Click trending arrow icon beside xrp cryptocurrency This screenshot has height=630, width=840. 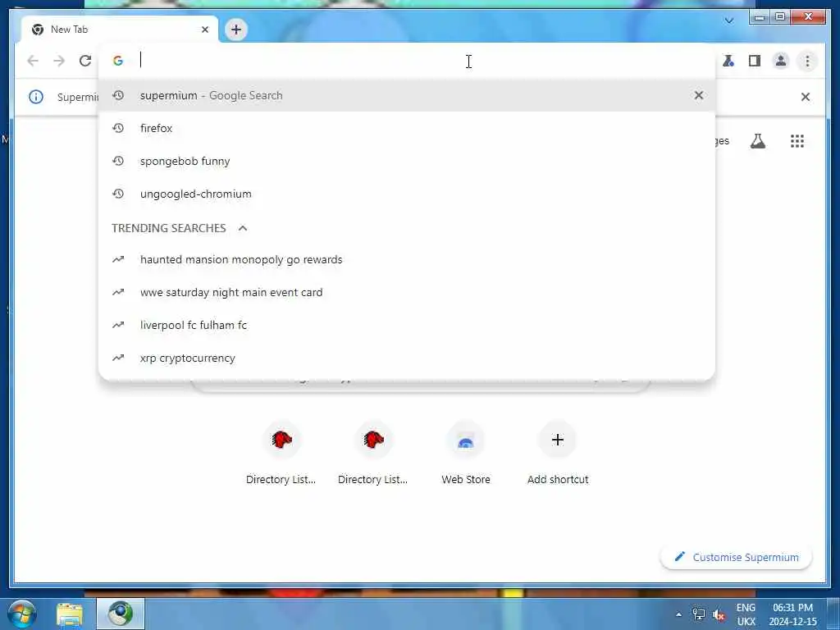[118, 358]
